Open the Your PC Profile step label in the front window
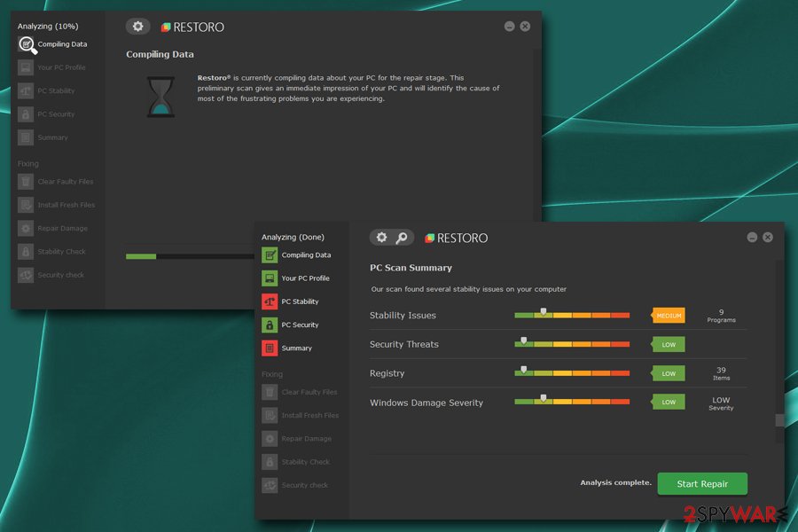 (305, 278)
